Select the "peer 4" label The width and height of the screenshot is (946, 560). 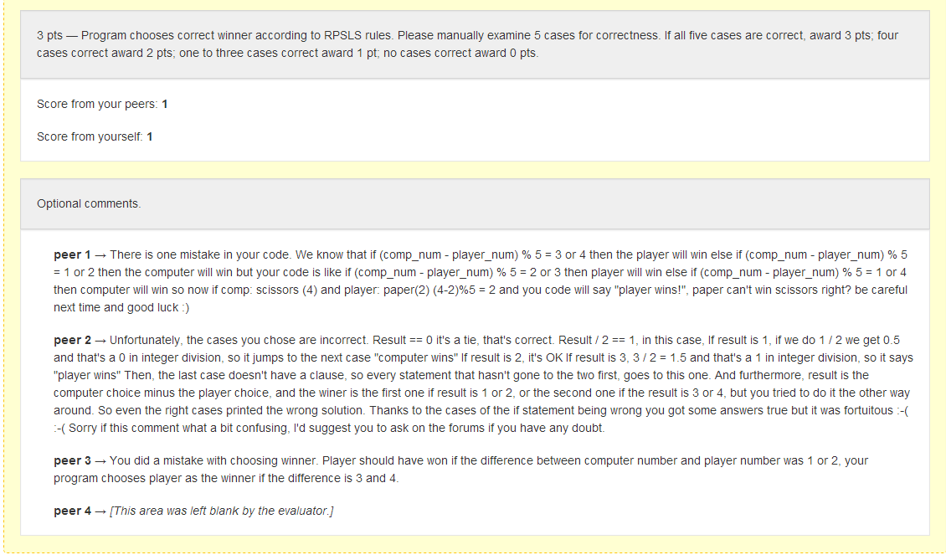(x=72, y=511)
